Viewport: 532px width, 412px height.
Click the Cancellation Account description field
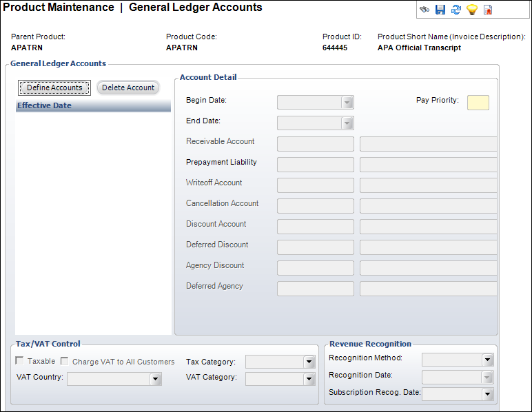pyautogui.click(x=428, y=206)
